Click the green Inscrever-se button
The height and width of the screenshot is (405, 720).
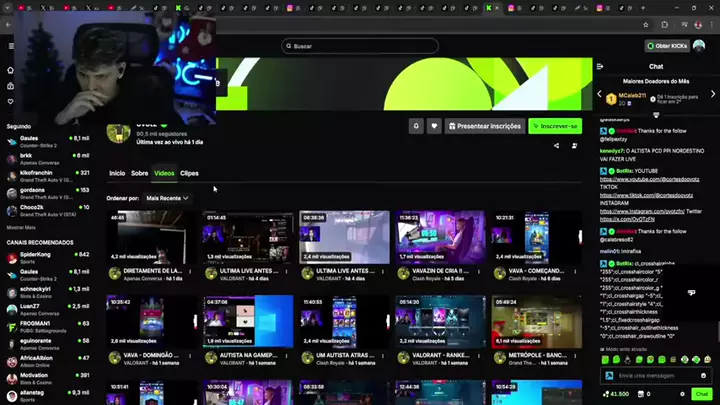coord(555,126)
